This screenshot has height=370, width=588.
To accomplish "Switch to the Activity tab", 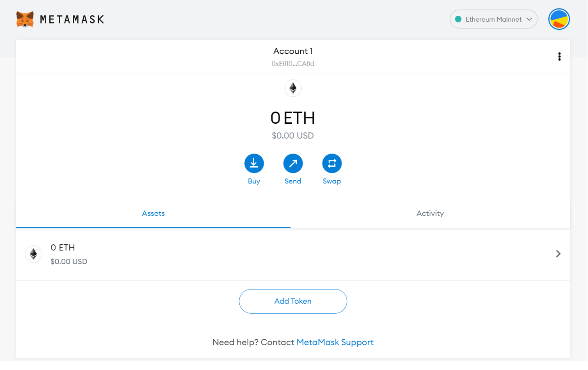I will click(430, 213).
